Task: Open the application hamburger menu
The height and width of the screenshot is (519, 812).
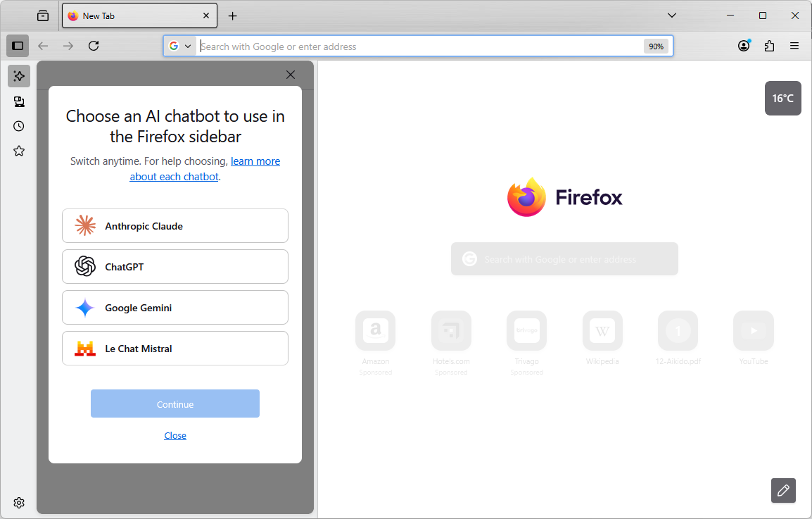Action: coord(794,46)
